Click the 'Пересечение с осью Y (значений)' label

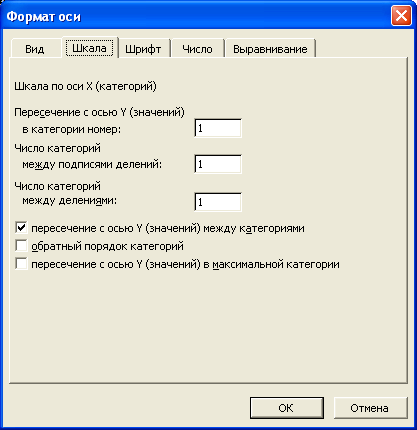pos(99,112)
